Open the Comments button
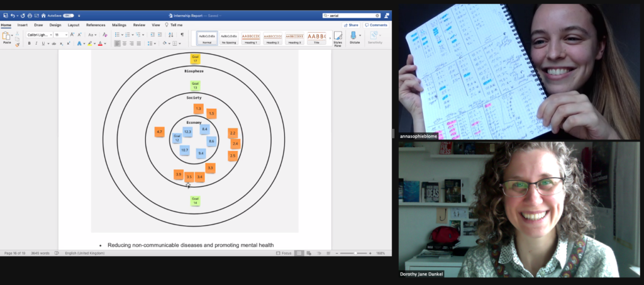 376,25
